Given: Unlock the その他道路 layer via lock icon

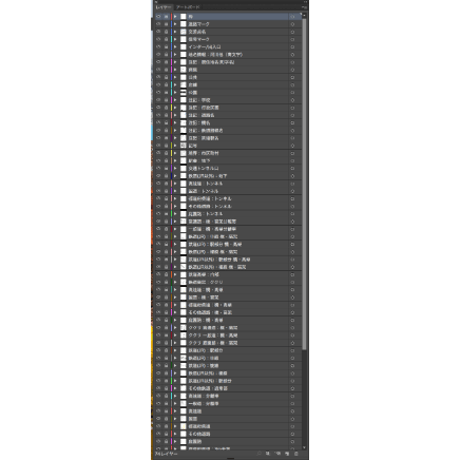Looking at the screenshot, I should [166, 434].
